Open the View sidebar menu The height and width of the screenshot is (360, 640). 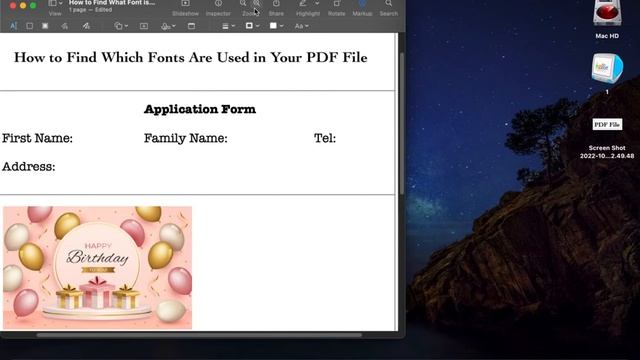pos(55,4)
